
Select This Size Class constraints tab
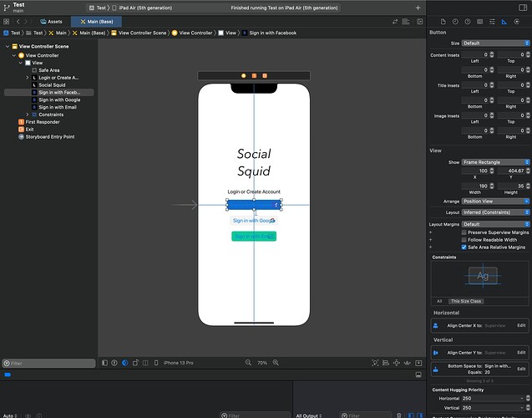(466, 301)
